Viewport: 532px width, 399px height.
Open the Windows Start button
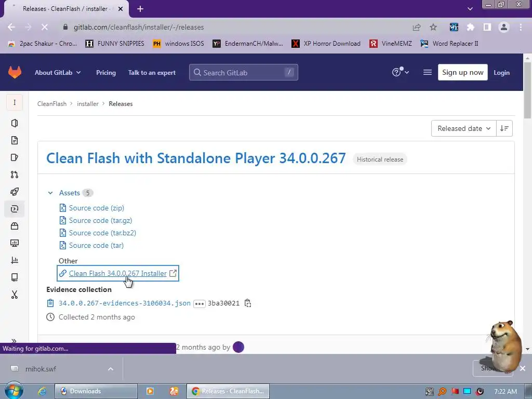[x=14, y=391]
